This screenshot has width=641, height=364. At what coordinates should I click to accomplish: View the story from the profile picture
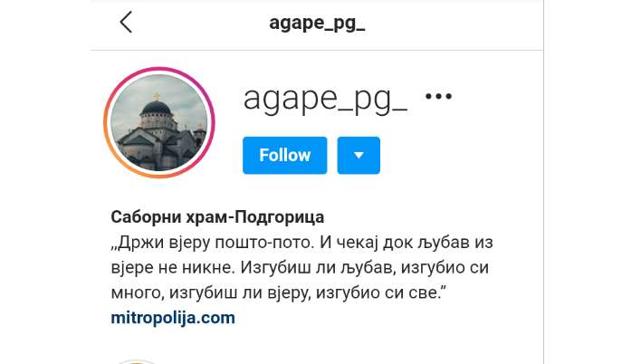[x=159, y=123]
